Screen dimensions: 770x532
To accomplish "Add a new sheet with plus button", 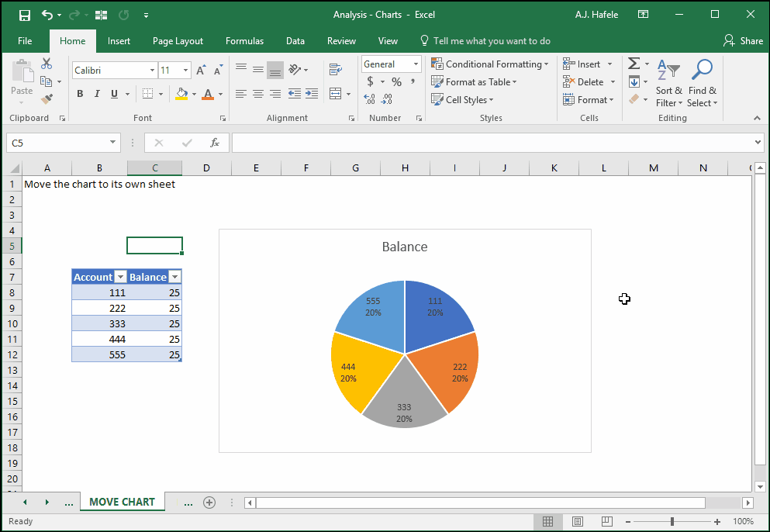I will coord(209,502).
